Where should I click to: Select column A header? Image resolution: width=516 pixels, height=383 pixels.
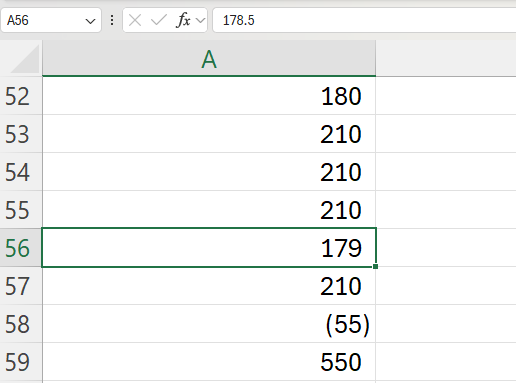[209, 59]
